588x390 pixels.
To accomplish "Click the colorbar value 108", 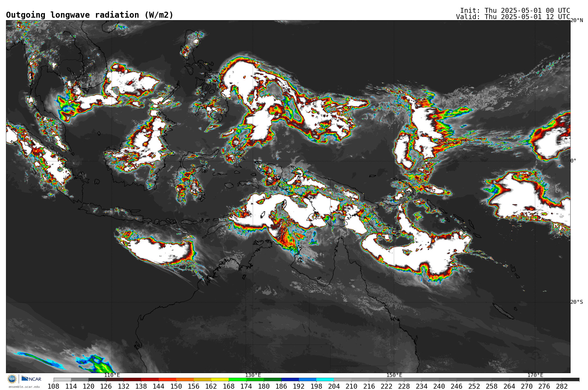I will click(x=54, y=386).
